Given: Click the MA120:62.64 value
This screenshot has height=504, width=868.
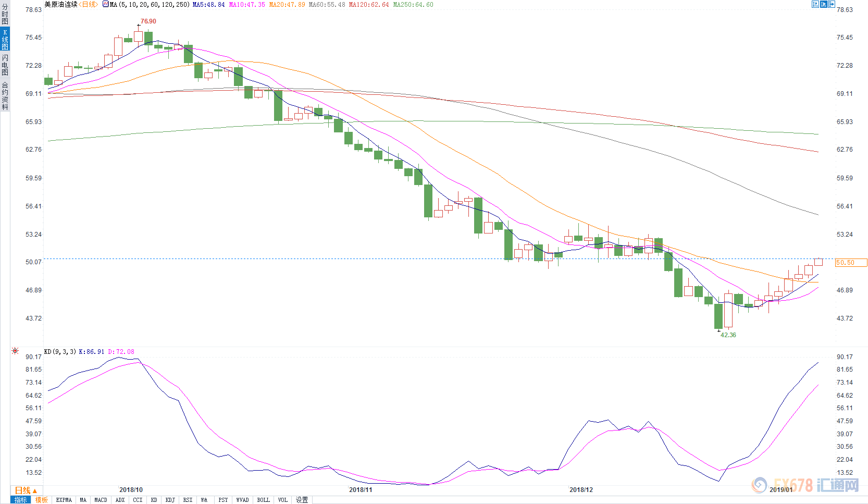Looking at the screenshot, I should coord(369,4).
